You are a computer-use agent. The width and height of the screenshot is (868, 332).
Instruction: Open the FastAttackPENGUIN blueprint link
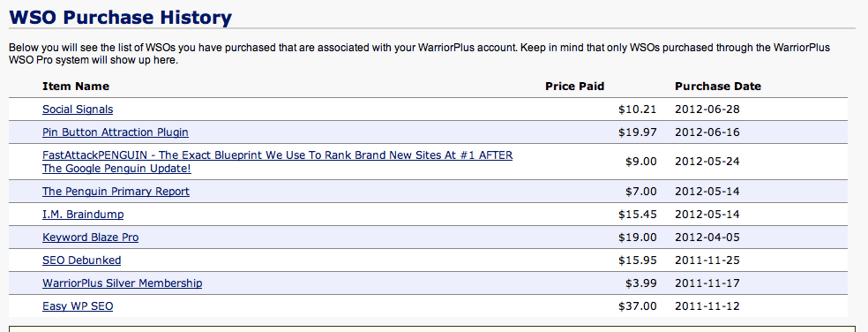click(x=277, y=162)
